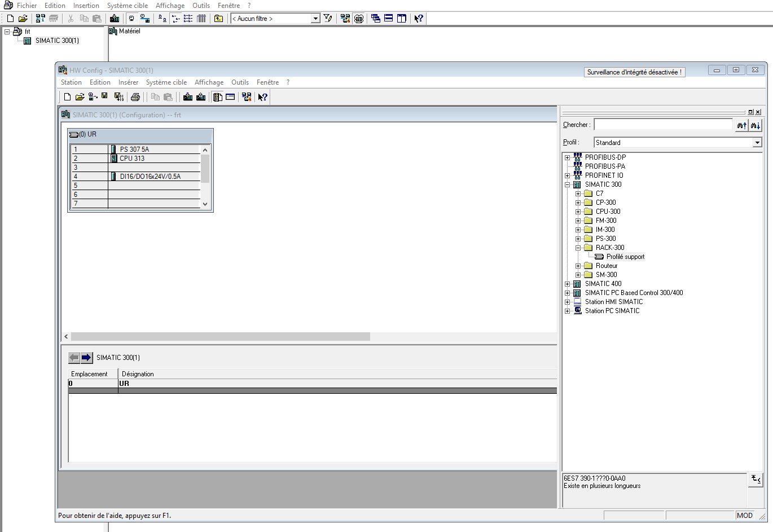Click the Download icon in SIMATIC Manager toolbar

coord(115,19)
